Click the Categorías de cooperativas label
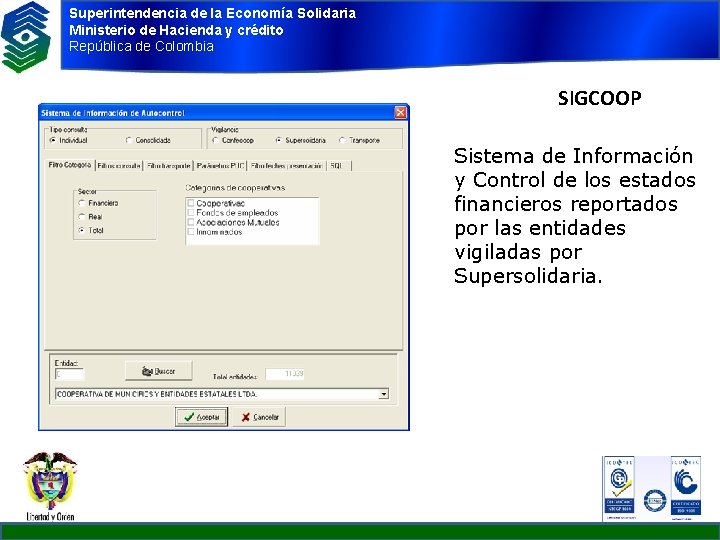The width and height of the screenshot is (720, 540). pyautogui.click(x=235, y=188)
